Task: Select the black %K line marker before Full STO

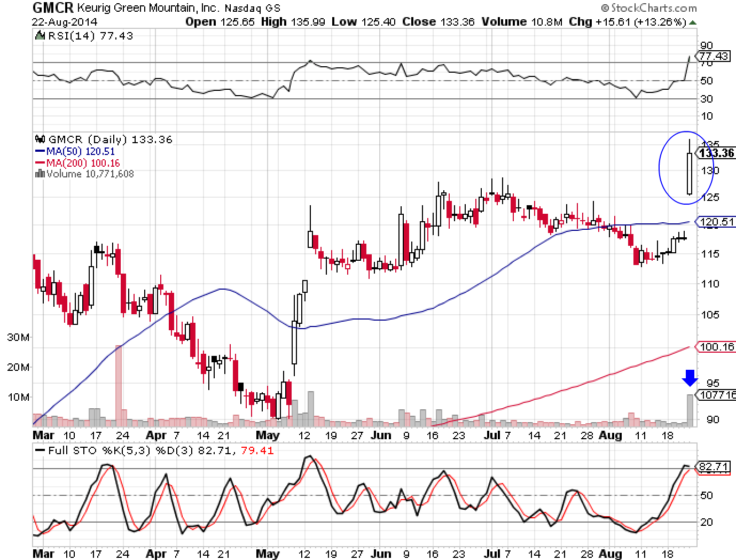Action: tap(40, 450)
